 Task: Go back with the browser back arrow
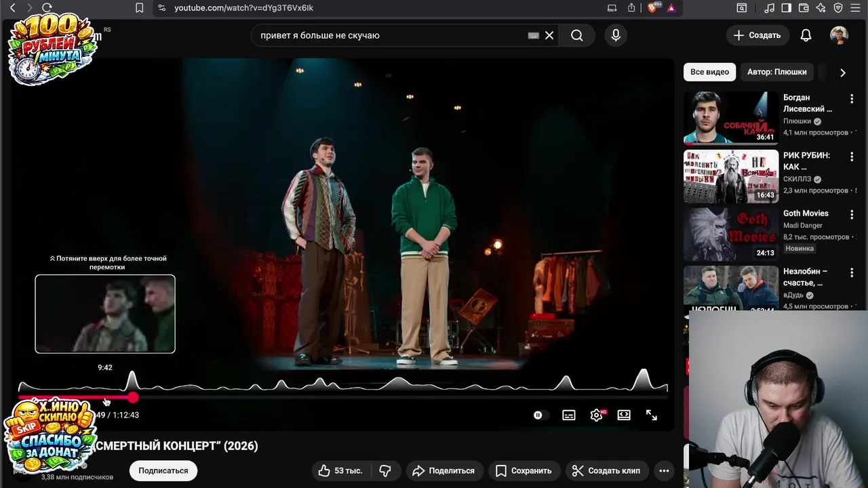[x=12, y=7]
